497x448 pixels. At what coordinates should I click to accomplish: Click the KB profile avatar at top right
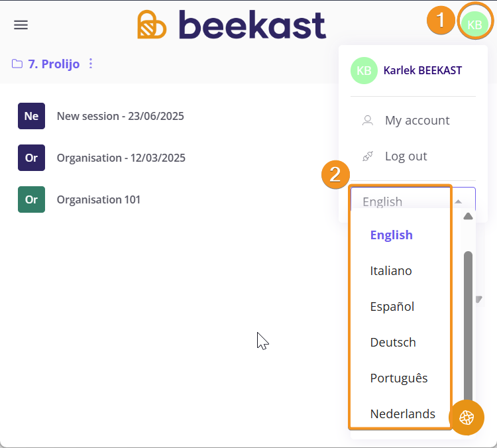coord(474,25)
